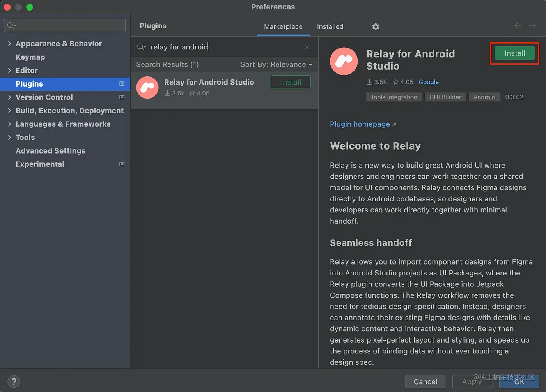The height and width of the screenshot is (392, 546).
Task: Click the large Relay logo in details
Action: [344, 61]
